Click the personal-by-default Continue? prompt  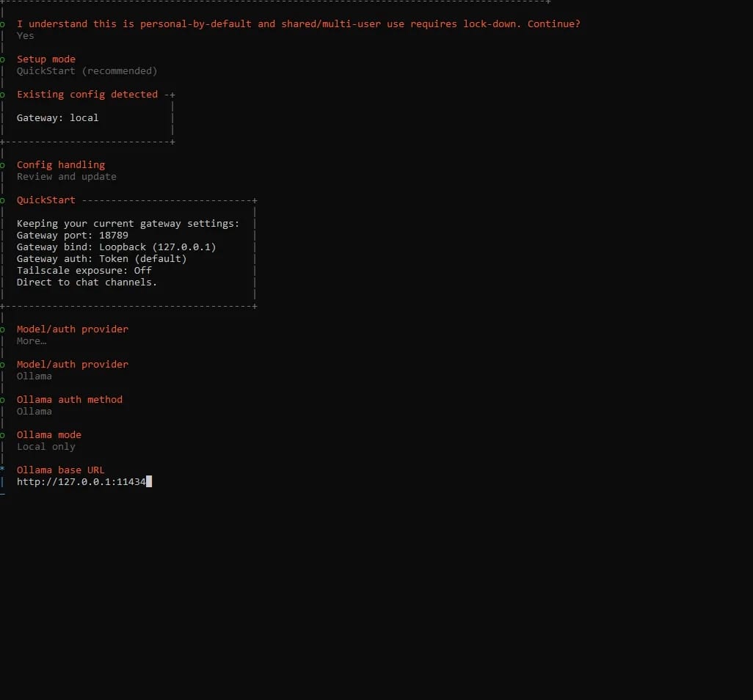(298, 24)
